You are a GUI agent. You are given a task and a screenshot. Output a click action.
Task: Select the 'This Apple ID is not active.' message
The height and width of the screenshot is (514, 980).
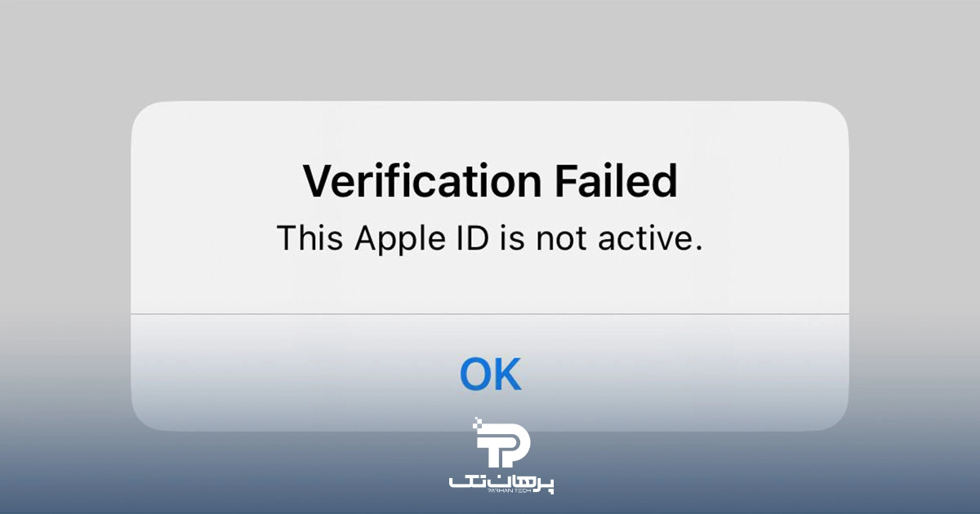pyautogui.click(x=490, y=238)
